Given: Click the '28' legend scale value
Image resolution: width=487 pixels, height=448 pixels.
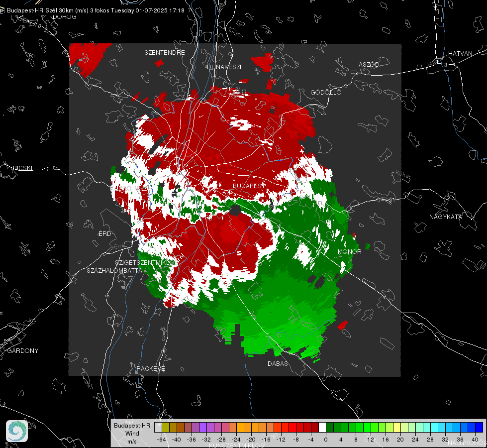Looking at the screenshot, I should click(430, 440).
